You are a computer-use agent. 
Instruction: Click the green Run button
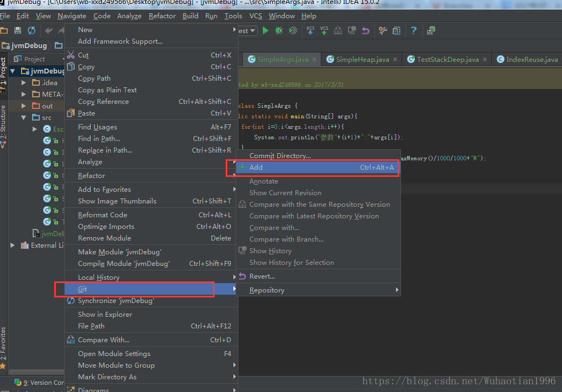265,31
